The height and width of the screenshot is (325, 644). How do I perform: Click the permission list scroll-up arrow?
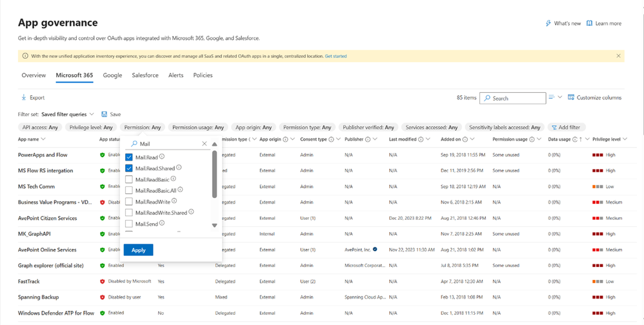pos(214,144)
